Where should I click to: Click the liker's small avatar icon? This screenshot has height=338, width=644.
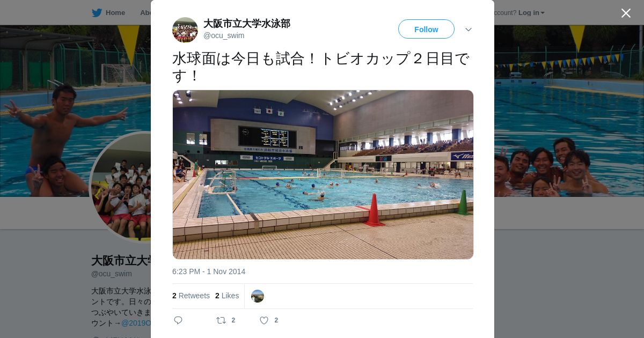(x=258, y=296)
